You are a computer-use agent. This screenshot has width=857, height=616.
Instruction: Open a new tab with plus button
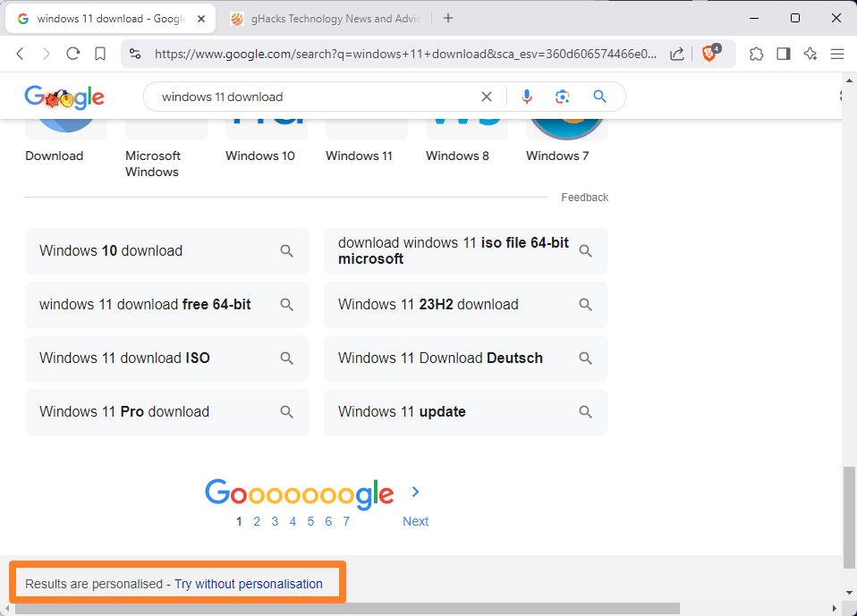coord(448,18)
